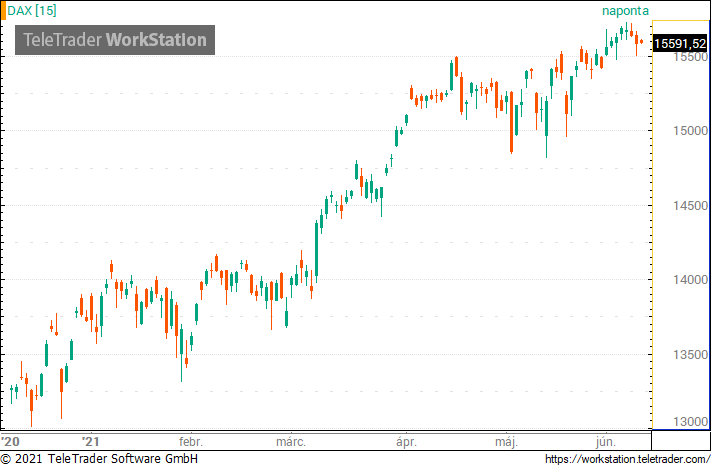The image size is (711, 468).
Task: Open the workstation.teletrader.com link
Action: (x=627, y=459)
